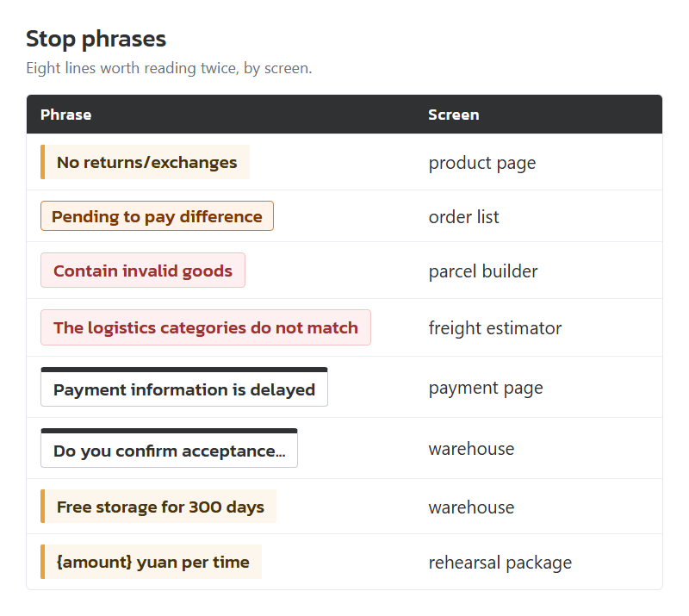Click the 'No returns/exchanges' phrase
Screen dimensions: 689x616
[x=145, y=162]
